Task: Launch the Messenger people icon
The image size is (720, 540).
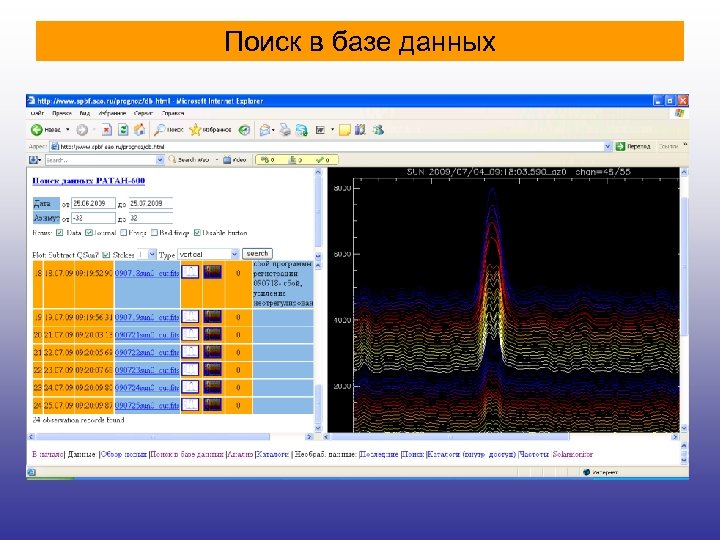Action: (378, 130)
